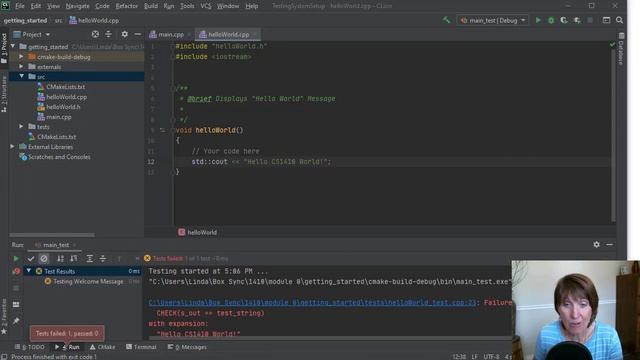Open the File menu
The width and height of the screenshot is (640, 360).
(x=20, y=6)
